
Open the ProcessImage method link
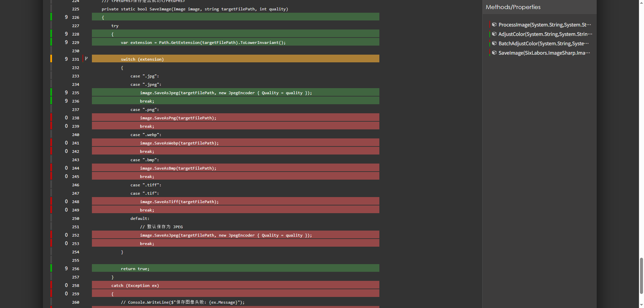coord(544,25)
